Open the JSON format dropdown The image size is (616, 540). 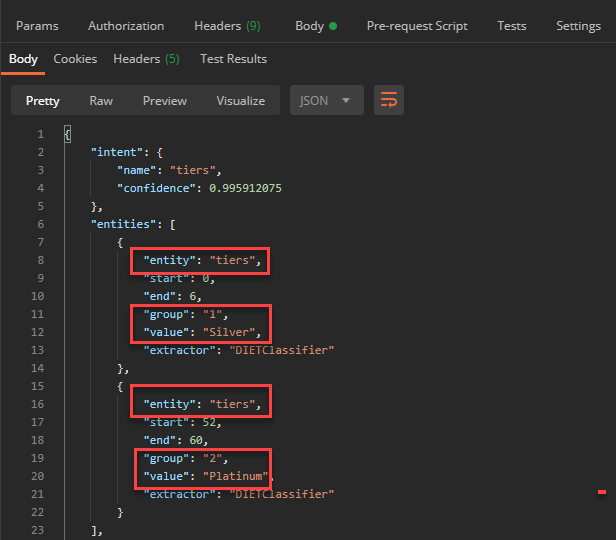(326, 100)
